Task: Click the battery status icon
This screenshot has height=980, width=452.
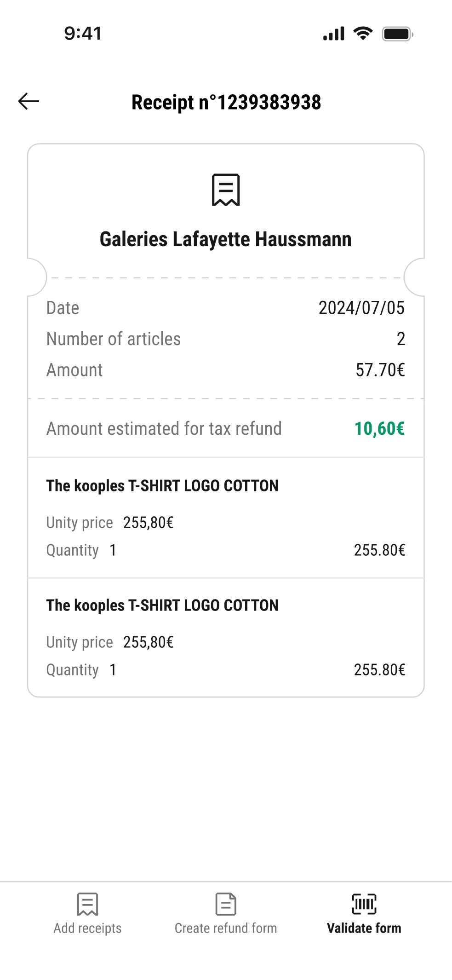Action: coord(397,34)
